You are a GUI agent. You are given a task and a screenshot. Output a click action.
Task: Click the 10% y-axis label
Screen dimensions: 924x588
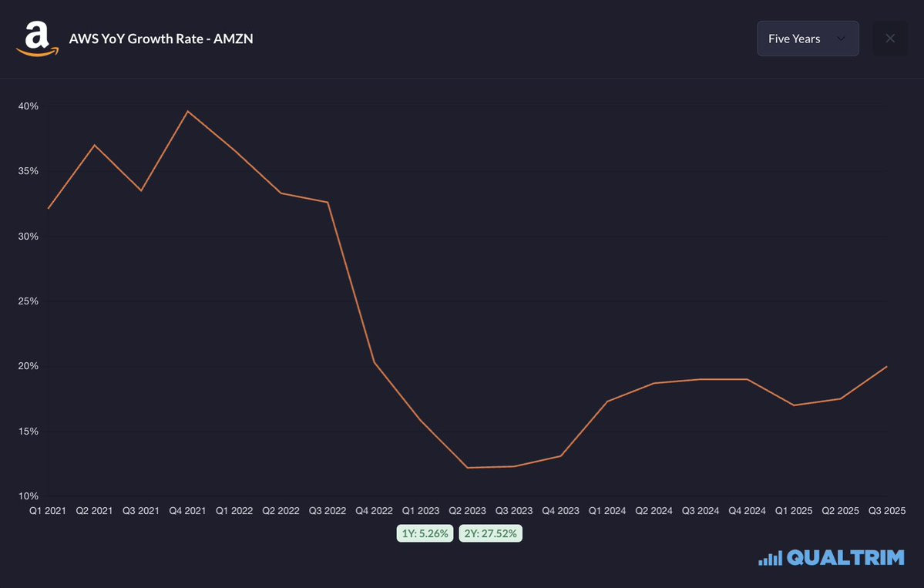(x=29, y=496)
